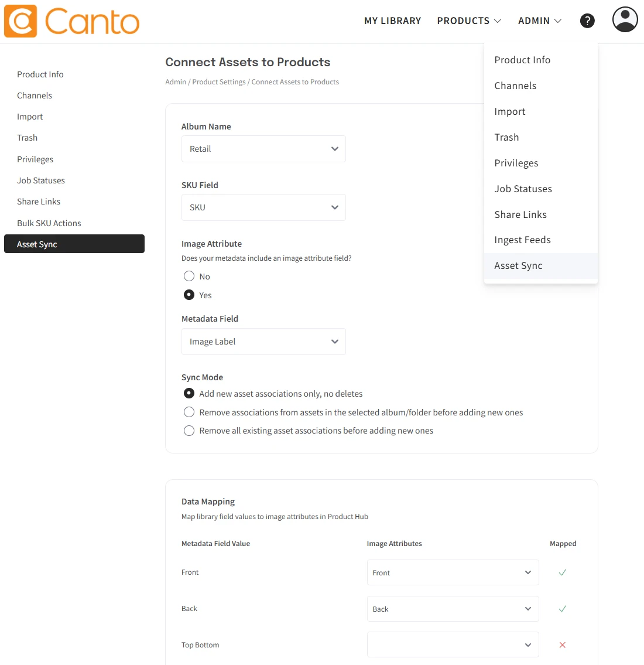Choose Trash in the dropdown menu

540,137
